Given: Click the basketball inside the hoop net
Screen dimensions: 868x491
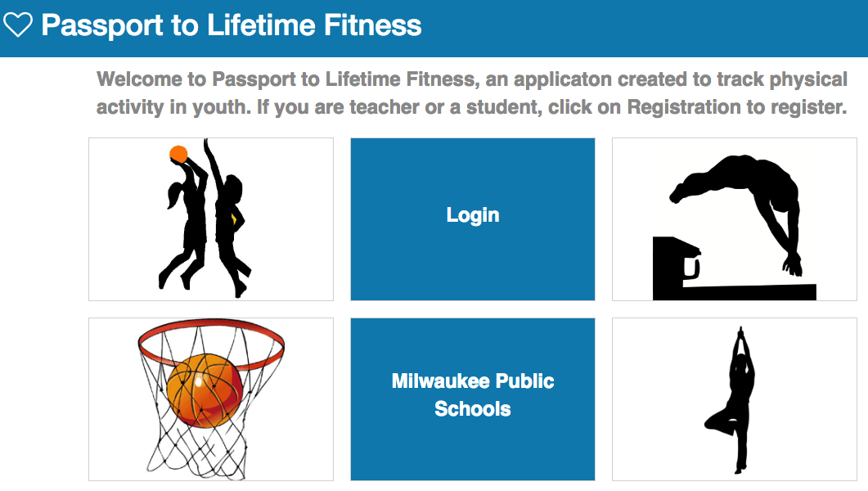Looking at the screenshot, I should (x=205, y=390).
